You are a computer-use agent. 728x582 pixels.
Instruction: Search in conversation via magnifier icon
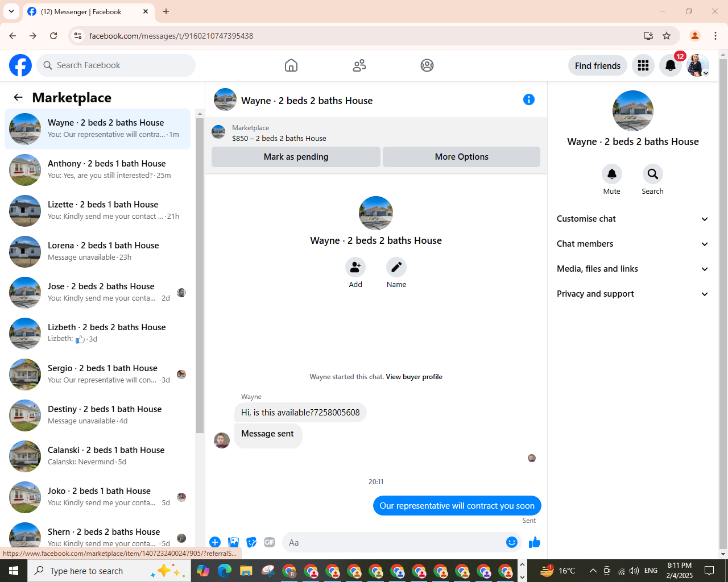653,174
